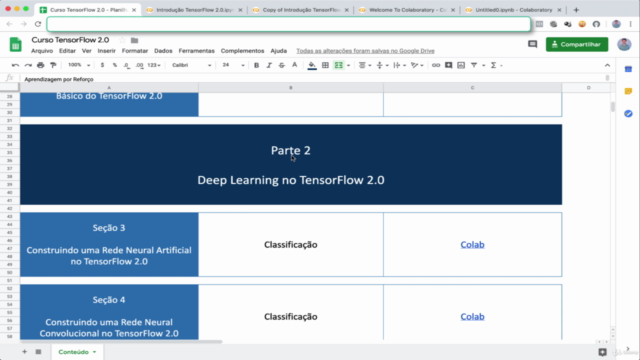Viewport: 640px width, 360px height.
Task: Switch to Welcome To Colaboratory browser tab
Action: (407, 10)
